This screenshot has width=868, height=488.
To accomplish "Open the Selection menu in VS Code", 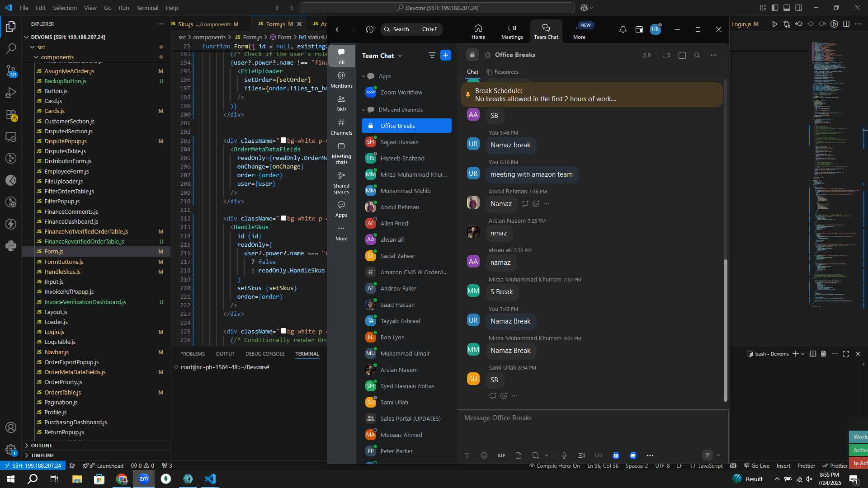I will 65,8.
